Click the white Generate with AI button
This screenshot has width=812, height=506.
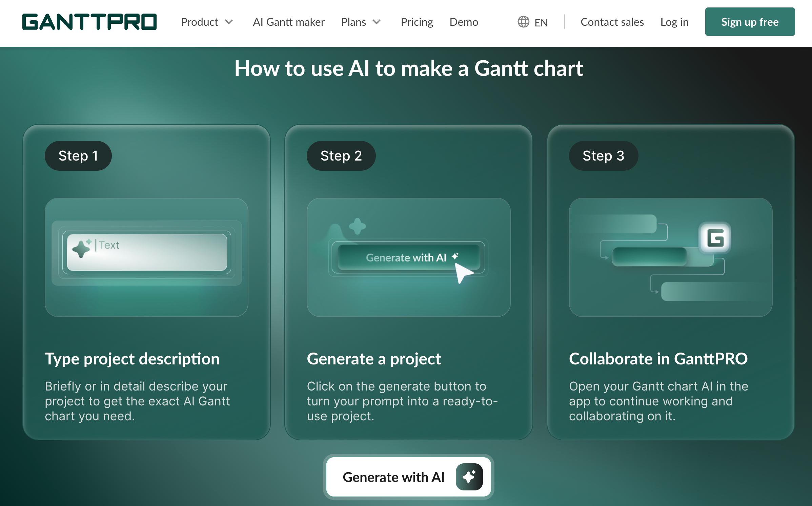pos(408,477)
